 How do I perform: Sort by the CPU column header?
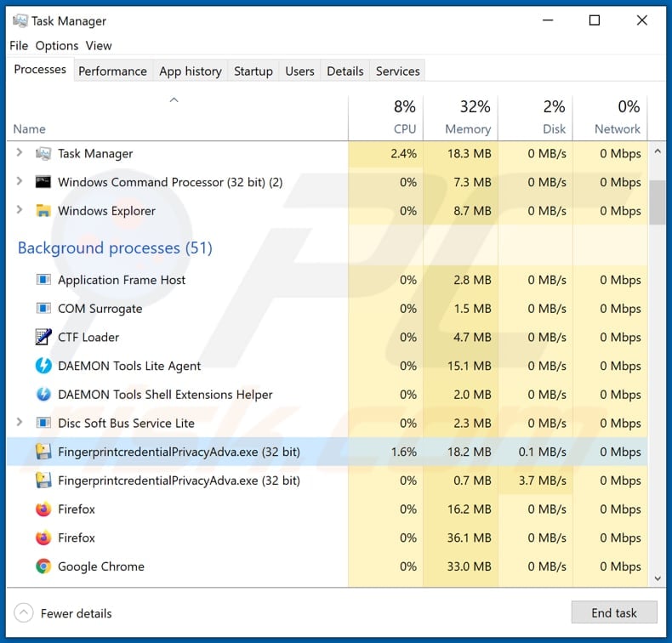385,117
